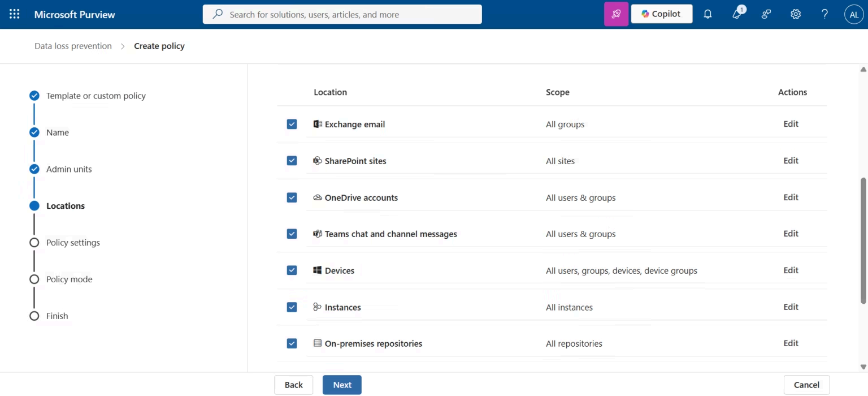Screen dimensions: 868x396
Task: Go to the Policy settings step
Action: point(73,243)
